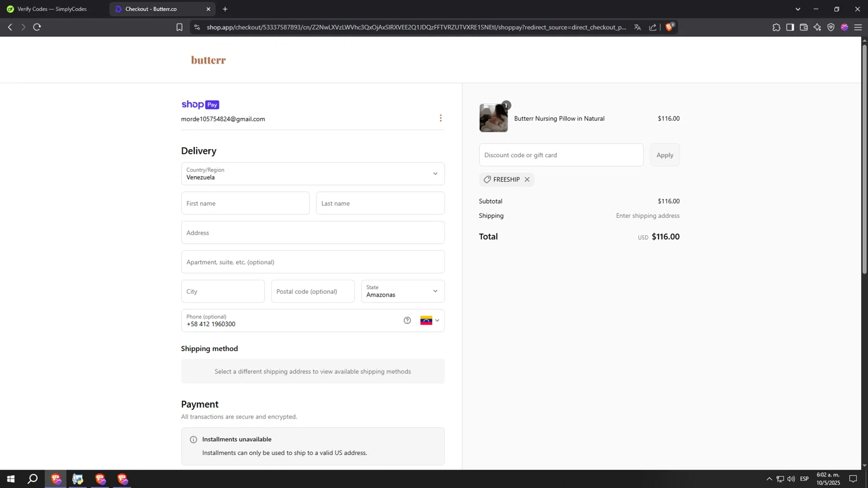Click the Installments unavailable info icon
The width and height of the screenshot is (868, 488).
tap(193, 439)
